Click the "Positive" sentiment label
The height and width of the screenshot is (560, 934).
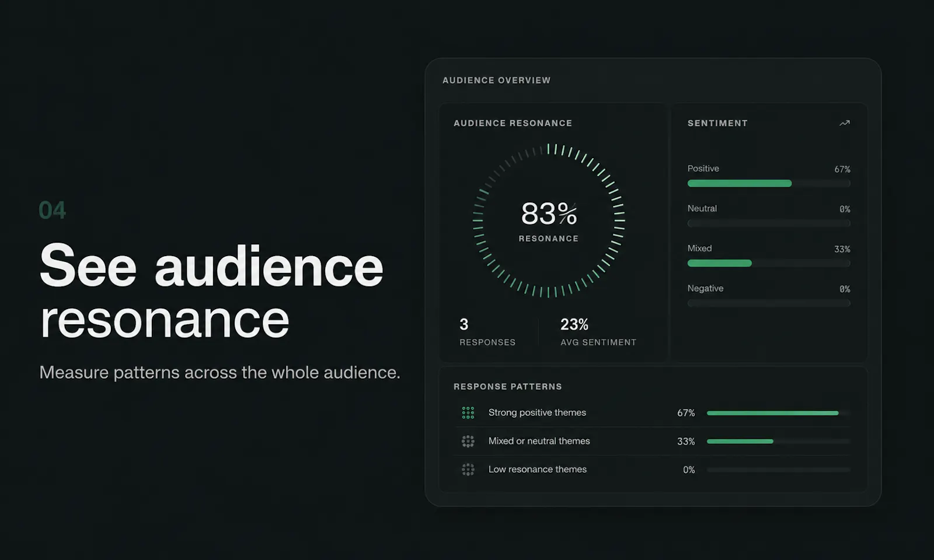point(703,169)
